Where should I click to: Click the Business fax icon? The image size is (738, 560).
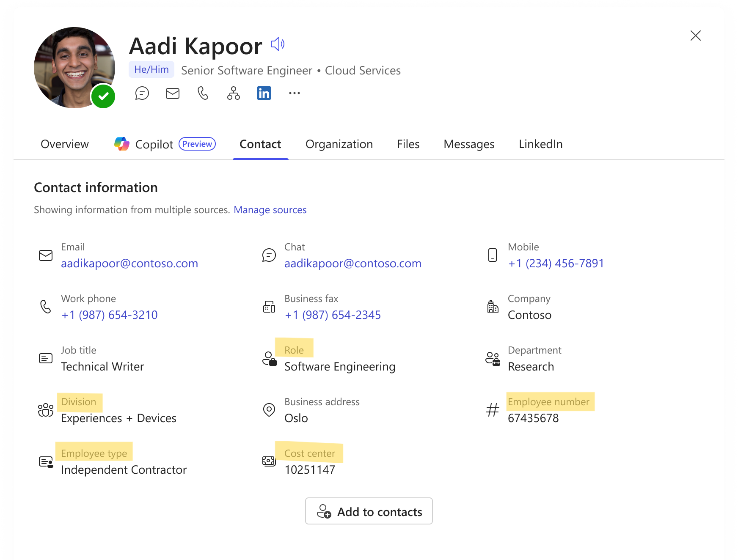pyautogui.click(x=269, y=307)
